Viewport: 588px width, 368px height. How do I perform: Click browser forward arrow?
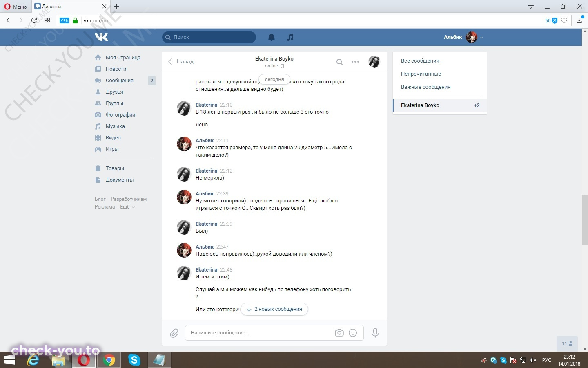click(21, 20)
